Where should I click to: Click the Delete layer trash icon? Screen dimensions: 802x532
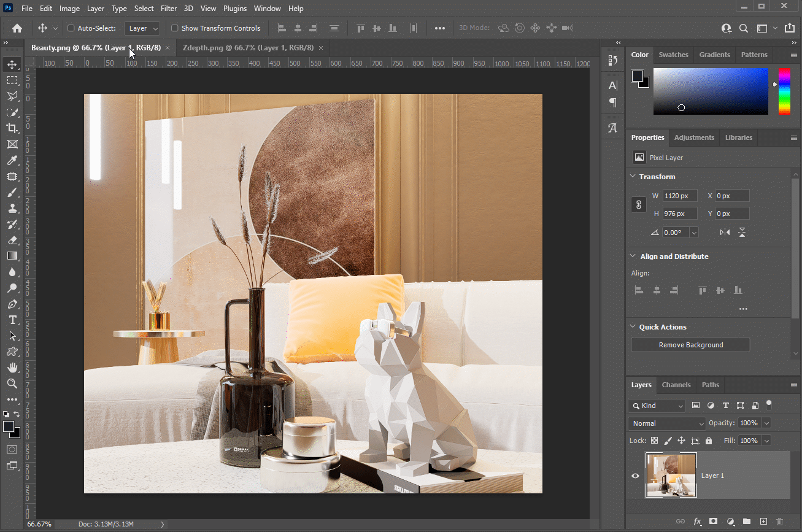pos(780,522)
